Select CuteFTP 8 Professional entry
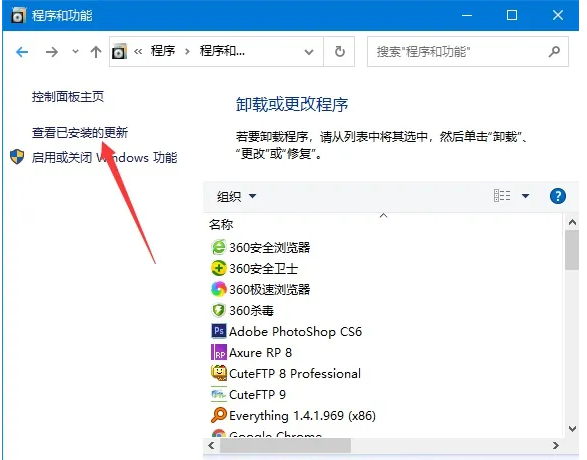The image size is (587, 460). coord(295,374)
